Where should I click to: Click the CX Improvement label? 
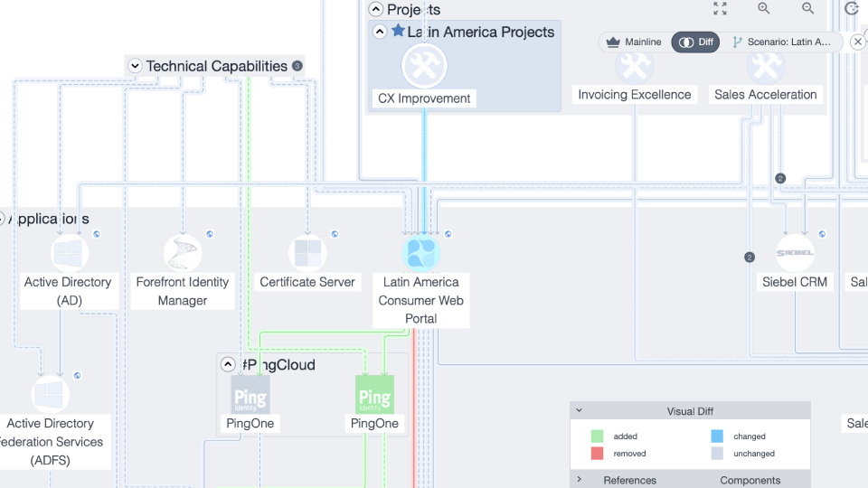tap(424, 99)
